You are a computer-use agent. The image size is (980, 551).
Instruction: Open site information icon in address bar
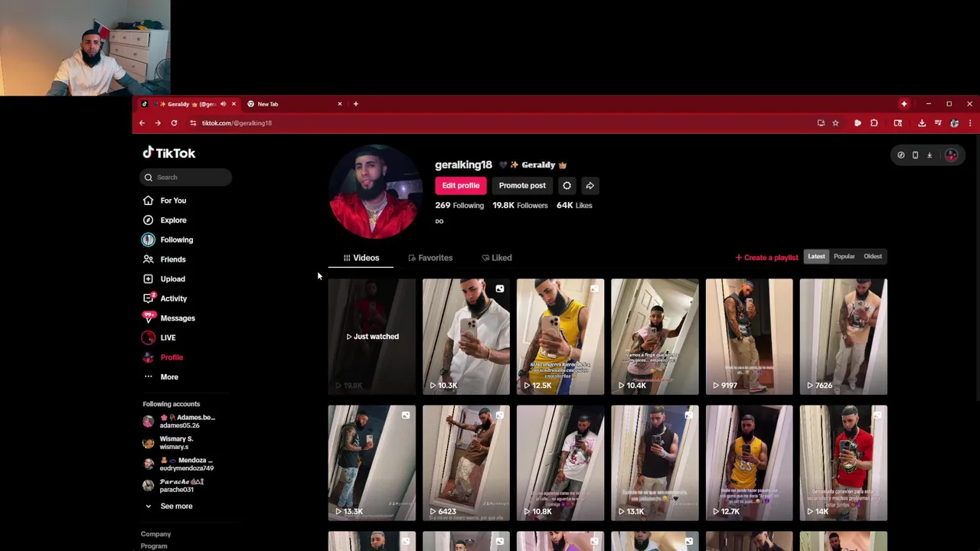click(193, 123)
